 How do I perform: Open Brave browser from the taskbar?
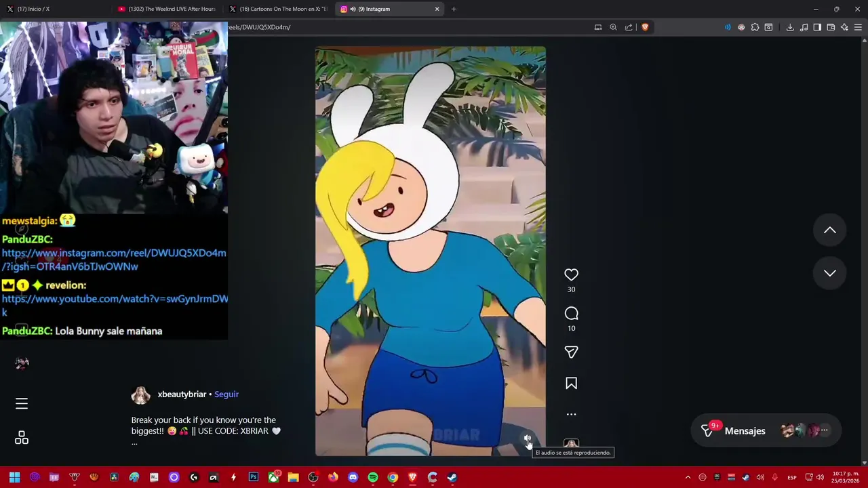point(412,477)
